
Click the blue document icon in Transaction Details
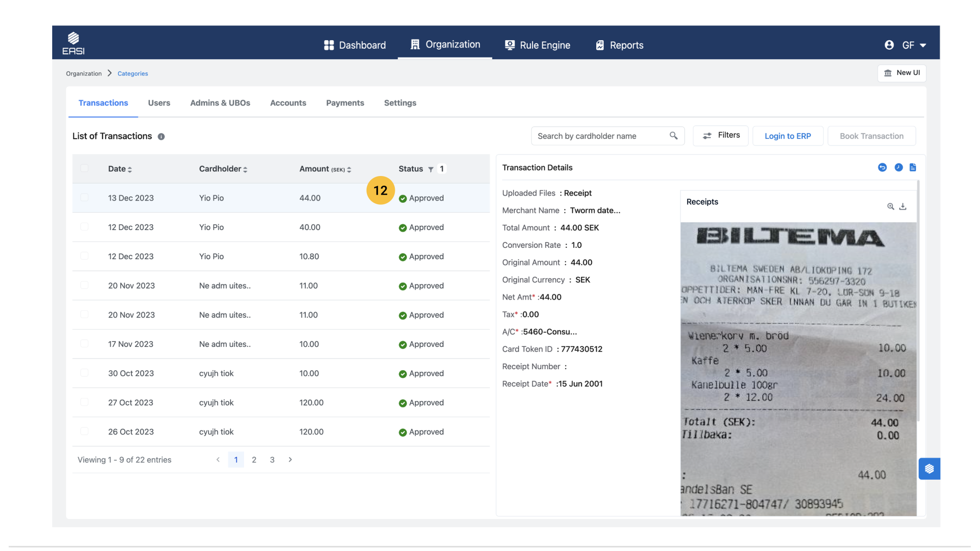pos(913,167)
